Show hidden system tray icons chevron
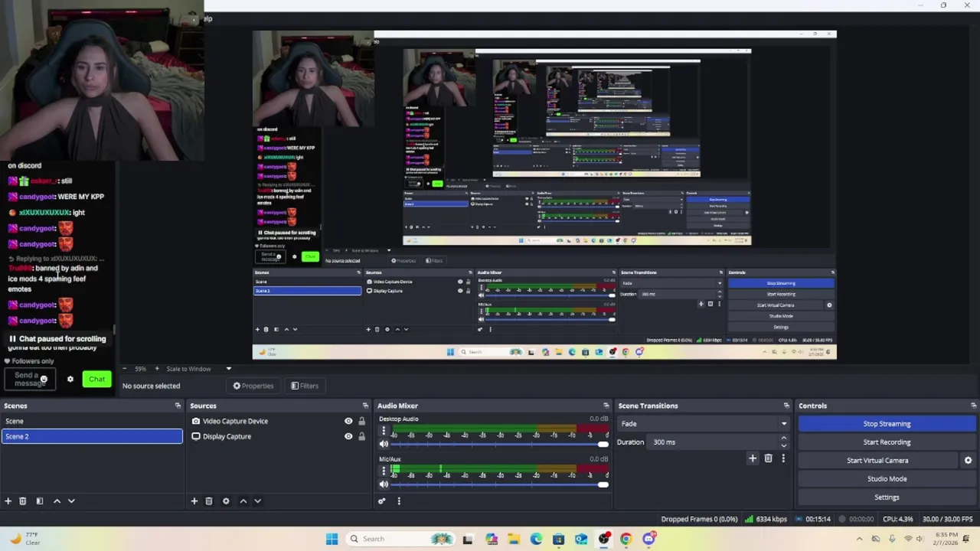This screenshot has height=551, width=980. (x=857, y=539)
